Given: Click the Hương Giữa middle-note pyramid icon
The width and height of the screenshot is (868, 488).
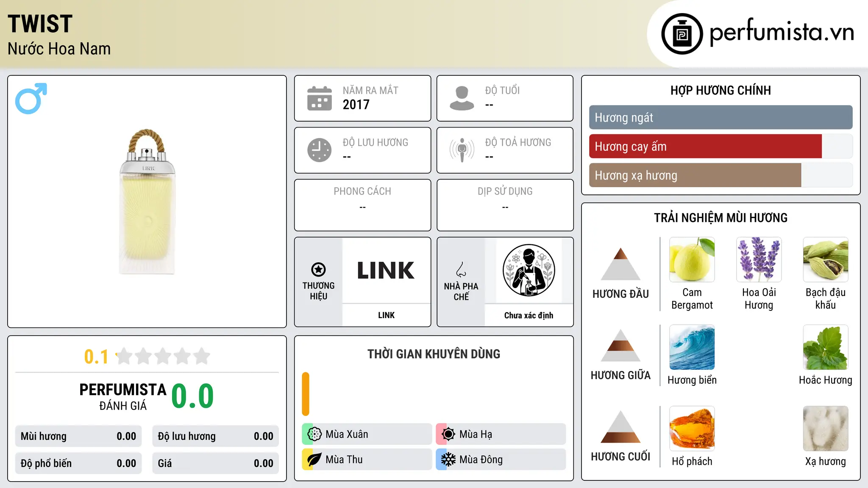Looking at the screenshot, I should click(x=620, y=345).
